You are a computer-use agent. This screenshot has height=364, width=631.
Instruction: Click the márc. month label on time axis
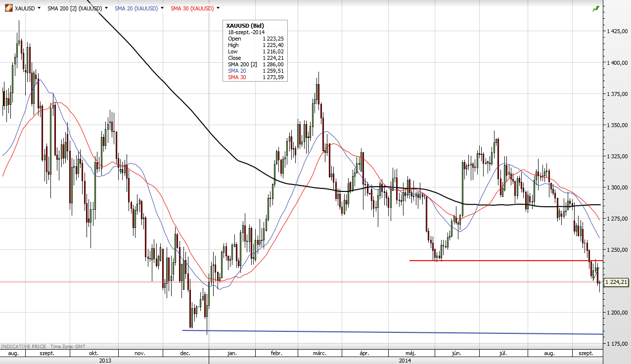[320, 354]
